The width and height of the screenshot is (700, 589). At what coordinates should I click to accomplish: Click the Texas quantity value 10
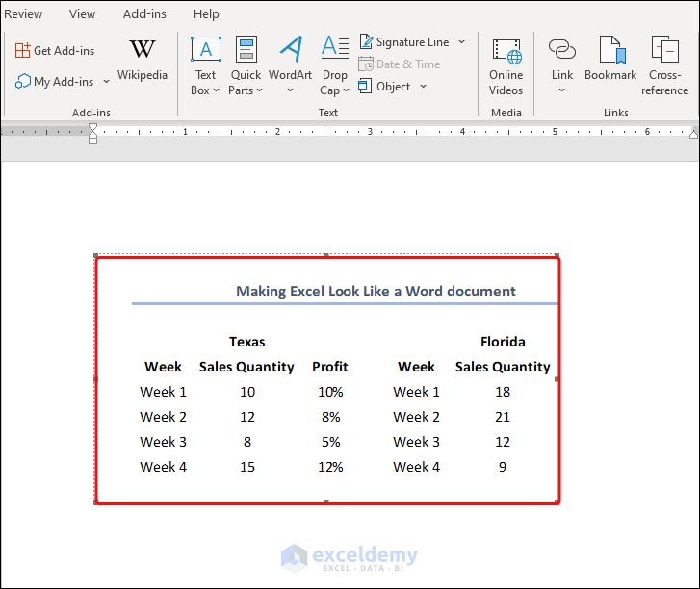coord(247,392)
